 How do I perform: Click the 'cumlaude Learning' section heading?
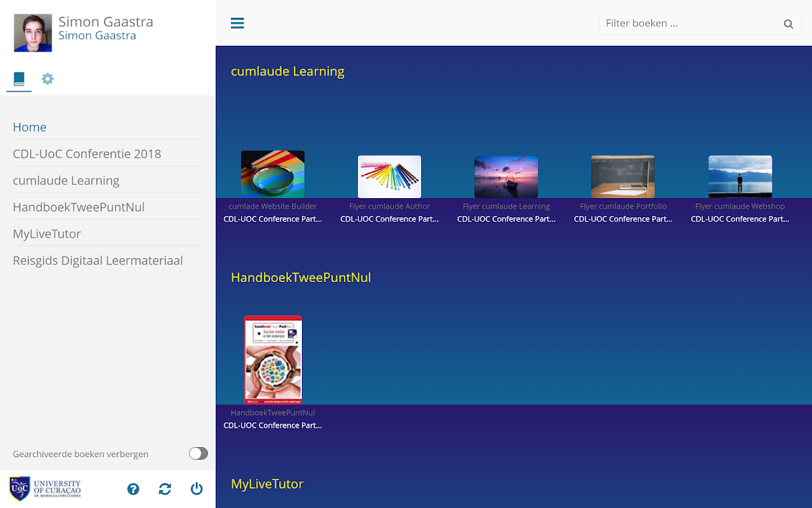[287, 71]
